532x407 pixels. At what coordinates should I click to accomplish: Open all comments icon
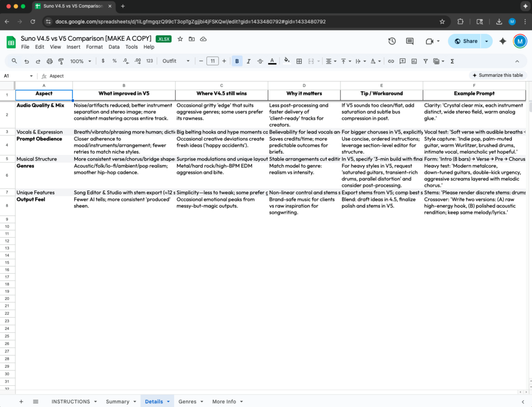410,41
